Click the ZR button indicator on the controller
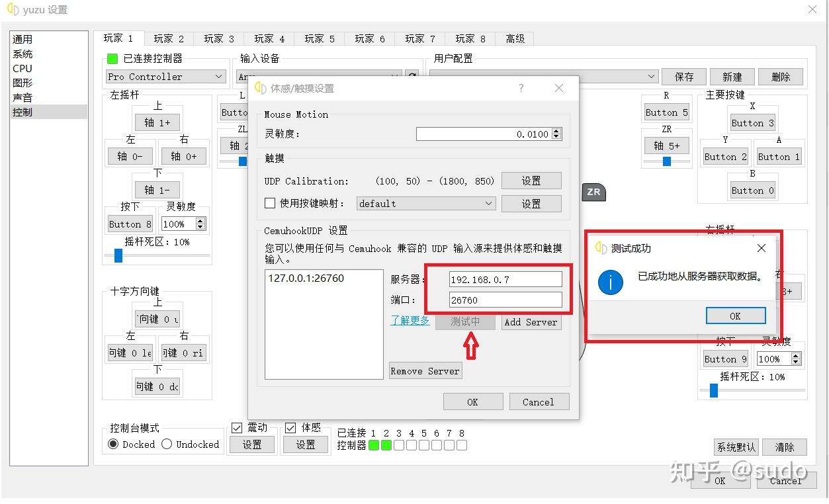Viewport: 829px width, 504px height. (x=593, y=192)
